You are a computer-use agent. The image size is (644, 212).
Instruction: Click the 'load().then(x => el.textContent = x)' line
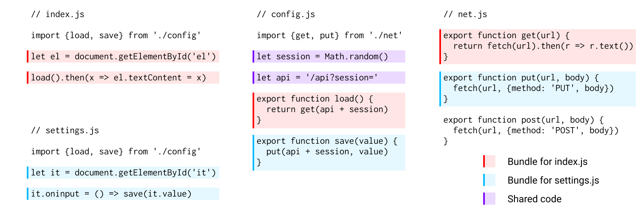pyautogui.click(x=123, y=78)
